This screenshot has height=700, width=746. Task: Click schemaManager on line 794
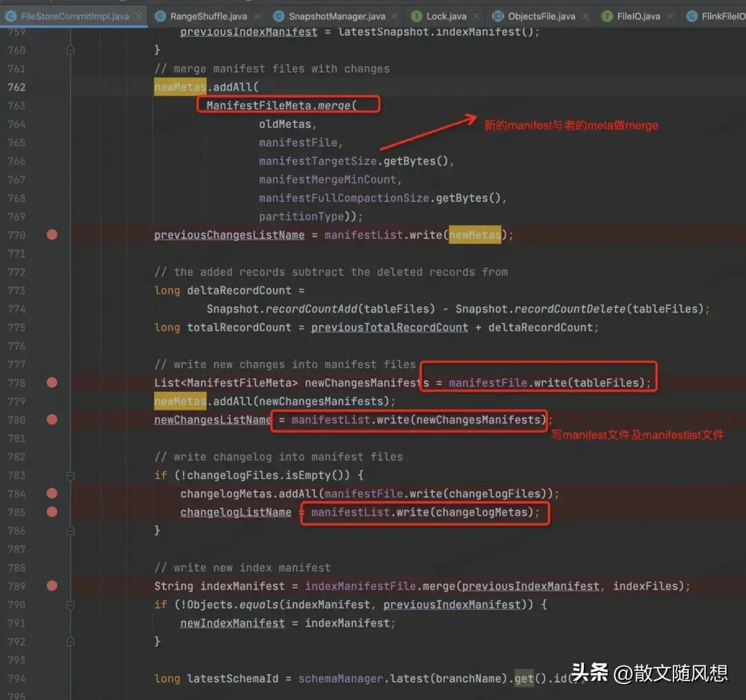pyautogui.click(x=341, y=679)
